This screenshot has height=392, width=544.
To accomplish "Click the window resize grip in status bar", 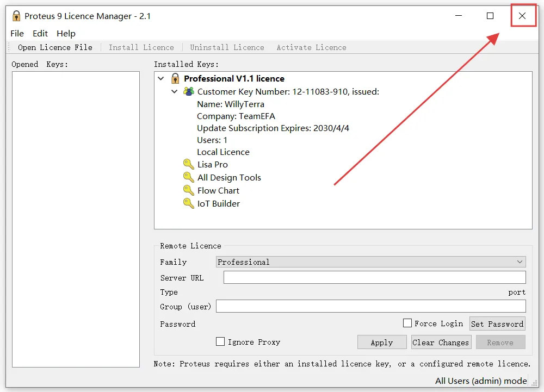I will tap(535, 383).
